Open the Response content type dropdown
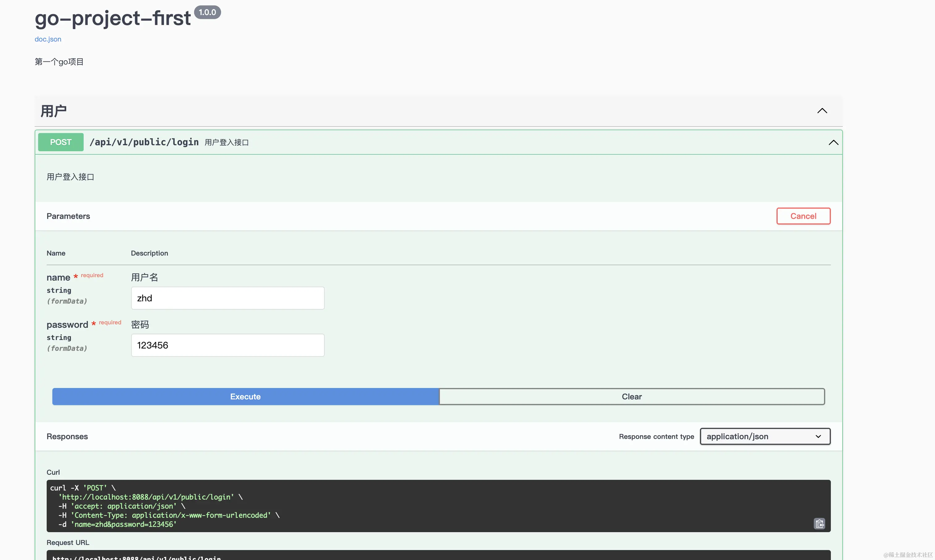The image size is (935, 560). 765,436
